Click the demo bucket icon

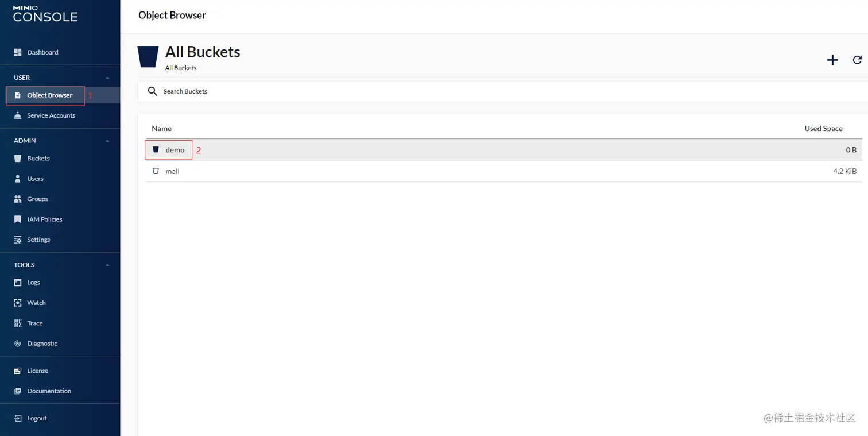156,149
